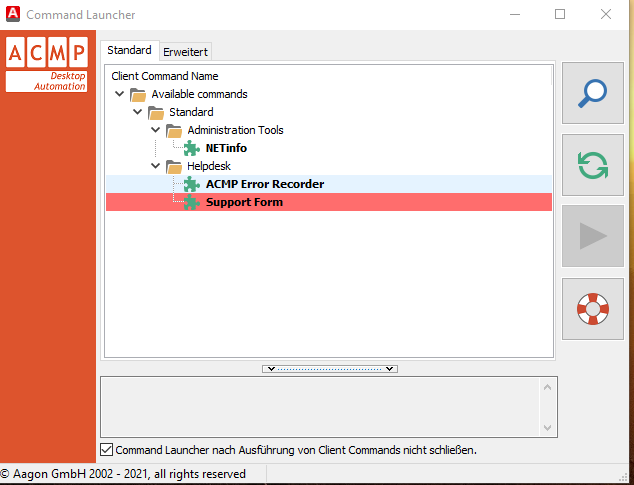
Task: Click the gray play/execute button
Action: pos(593,236)
